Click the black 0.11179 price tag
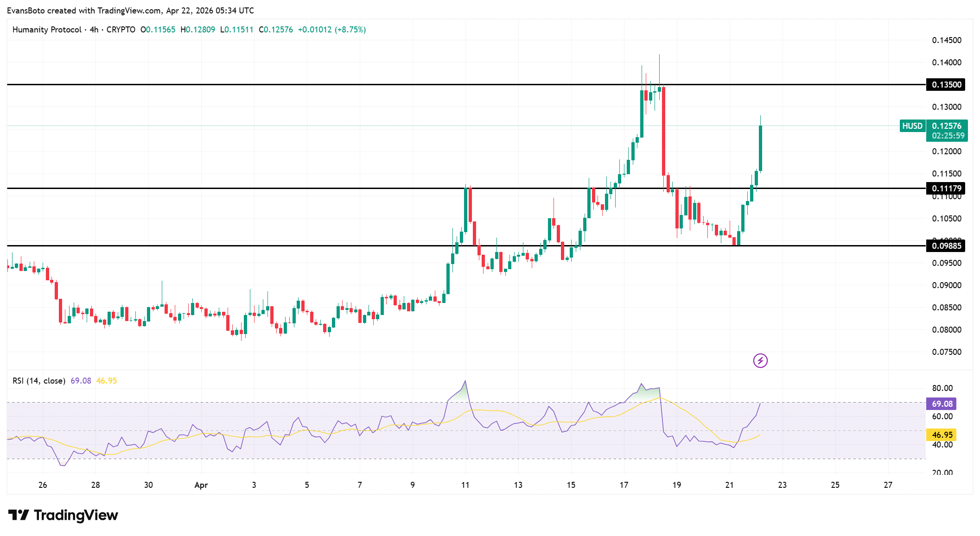Image resolution: width=980 pixels, height=536 pixels. coord(946,188)
